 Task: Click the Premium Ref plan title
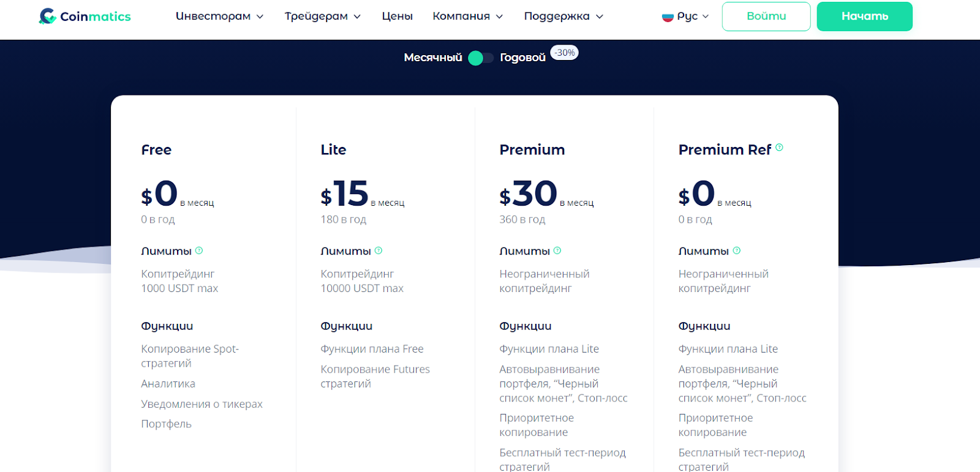pos(725,150)
